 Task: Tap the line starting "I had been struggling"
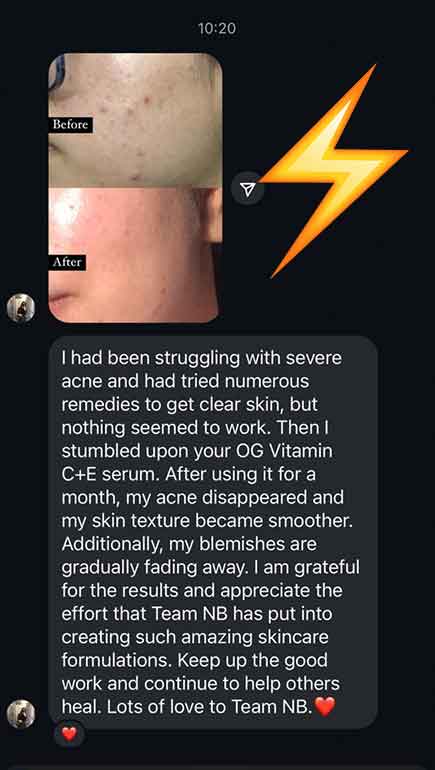pos(201,358)
